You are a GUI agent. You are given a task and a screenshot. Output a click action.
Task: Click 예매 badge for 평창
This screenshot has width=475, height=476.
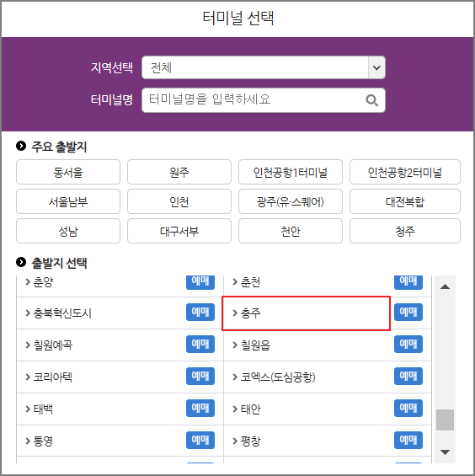(x=408, y=440)
